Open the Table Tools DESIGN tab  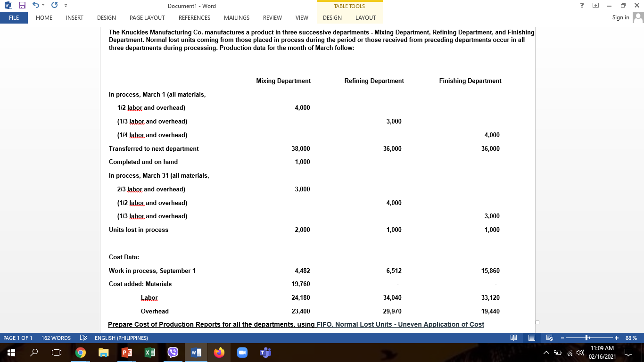pos(332,17)
